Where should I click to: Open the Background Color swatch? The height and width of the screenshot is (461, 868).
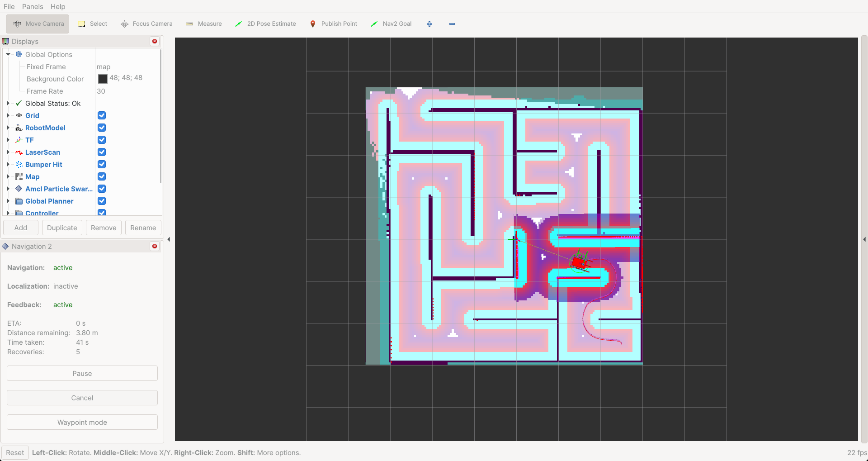pos(103,79)
